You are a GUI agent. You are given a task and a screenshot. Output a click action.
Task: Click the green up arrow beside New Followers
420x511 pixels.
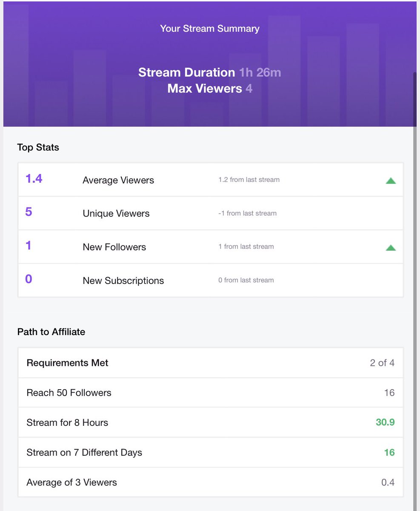click(391, 247)
